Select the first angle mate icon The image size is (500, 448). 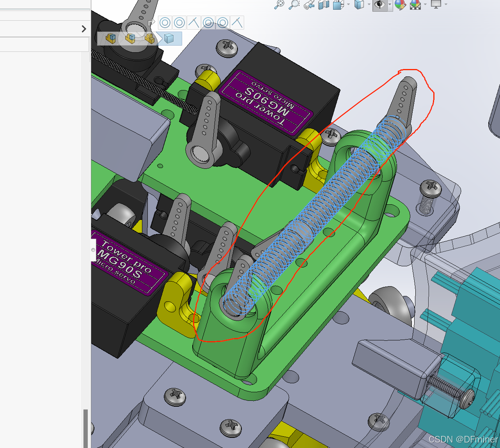coord(194,23)
